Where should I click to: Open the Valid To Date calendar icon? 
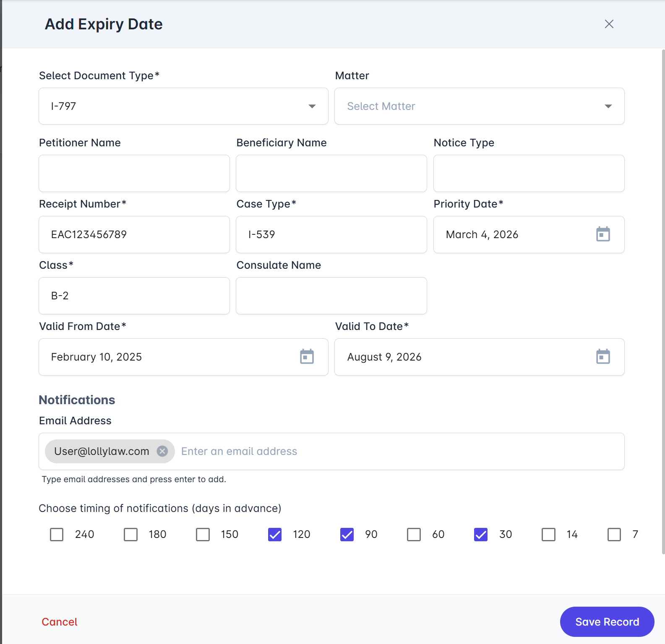point(603,357)
